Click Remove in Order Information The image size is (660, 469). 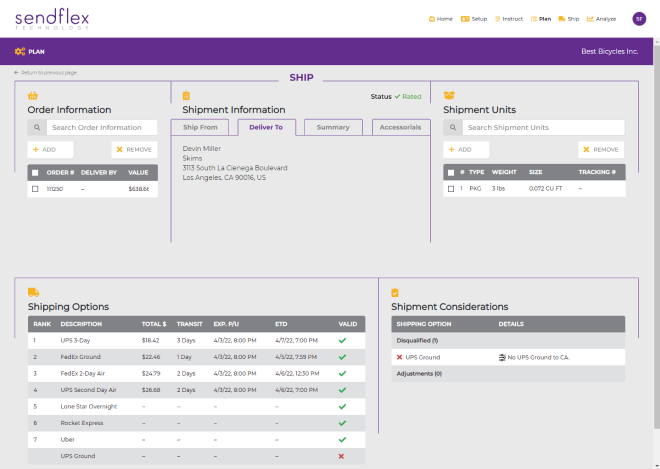(134, 149)
